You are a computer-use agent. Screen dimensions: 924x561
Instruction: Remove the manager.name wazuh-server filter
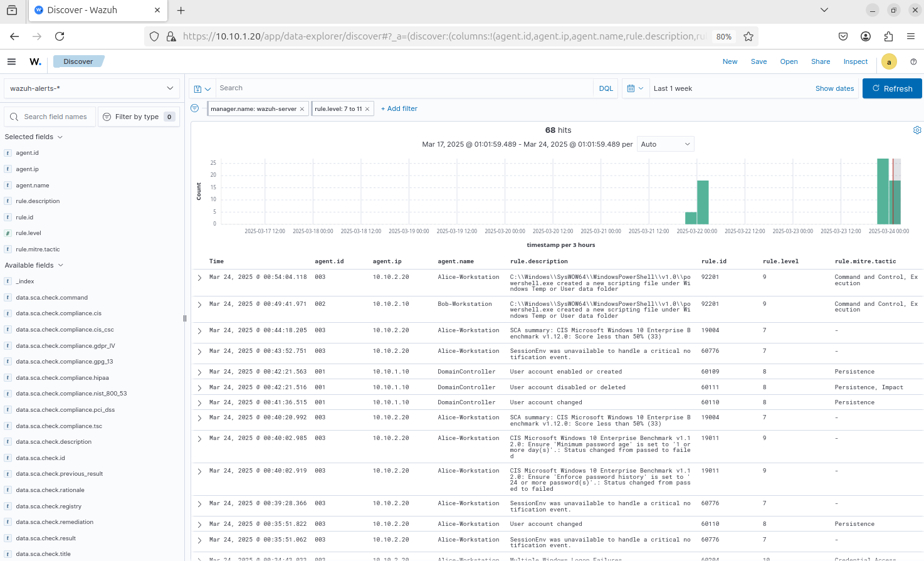tap(302, 109)
